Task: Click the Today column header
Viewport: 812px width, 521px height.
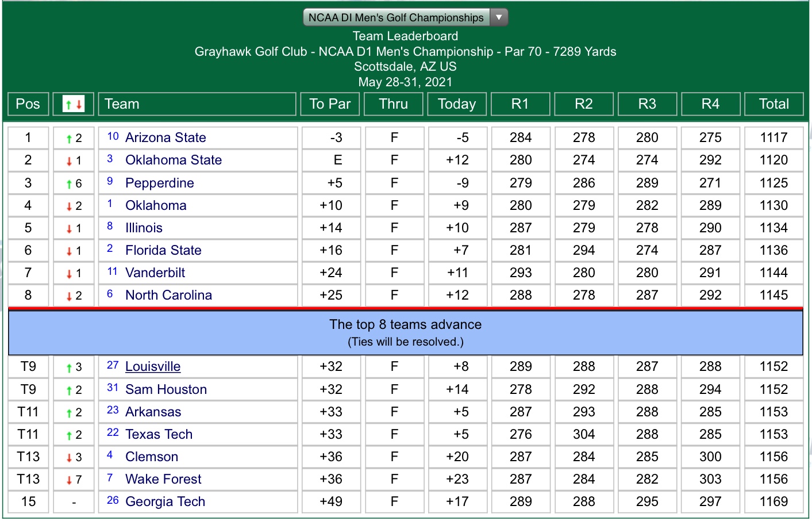Action: pos(457,104)
